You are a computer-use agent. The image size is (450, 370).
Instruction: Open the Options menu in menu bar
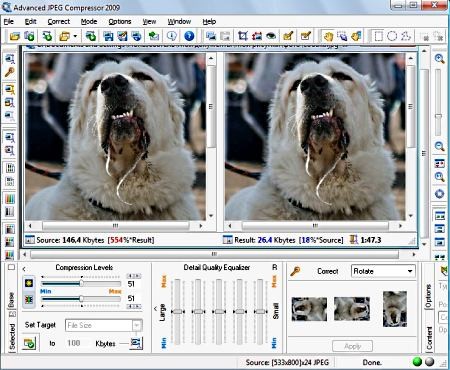[x=120, y=22]
